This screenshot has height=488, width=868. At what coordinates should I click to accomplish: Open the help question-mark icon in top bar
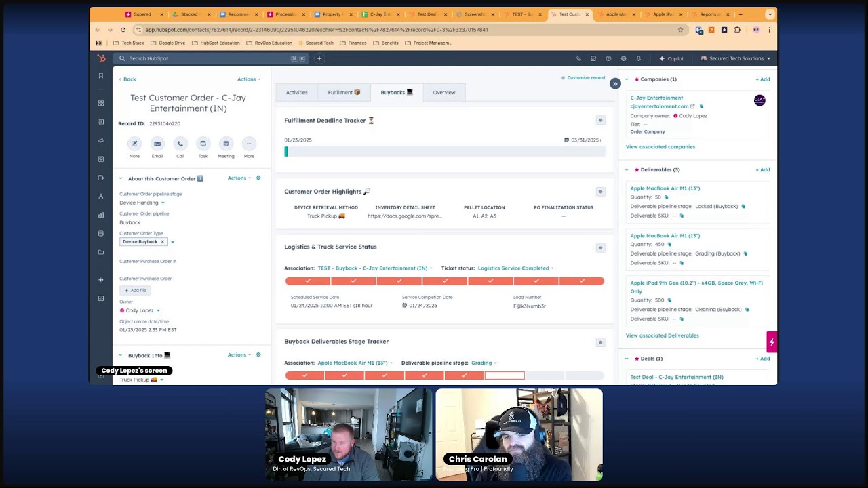click(x=608, y=58)
